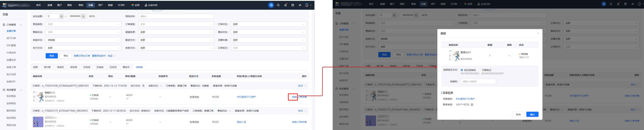644x130 pixels.
Task: Switch to 待核销 tab in left screenshot
Action: pos(139,67)
